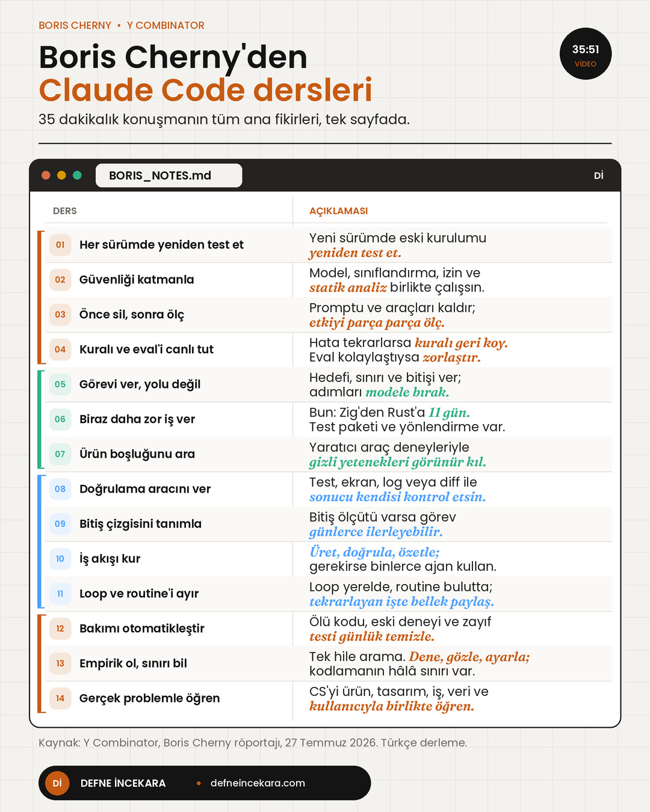Click the blue number badge 08
Screen dimensions: 650x812
tap(60, 489)
